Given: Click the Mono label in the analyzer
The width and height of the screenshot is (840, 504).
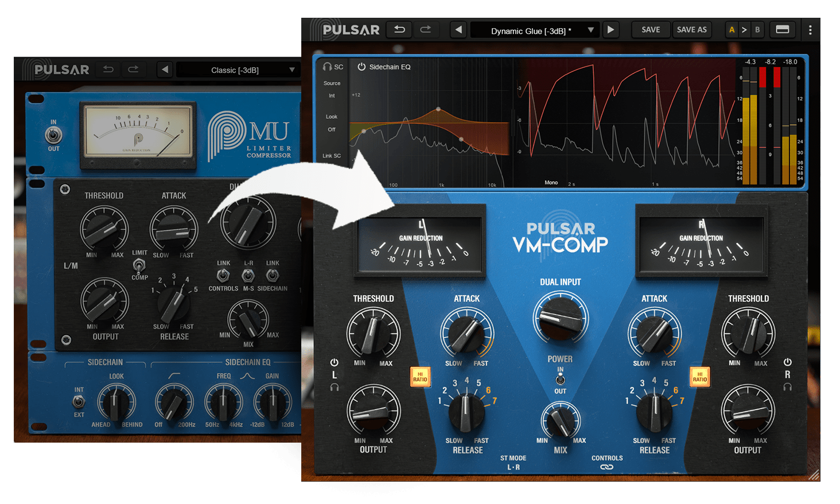Looking at the screenshot, I should pyautogui.click(x=550, y=182).
